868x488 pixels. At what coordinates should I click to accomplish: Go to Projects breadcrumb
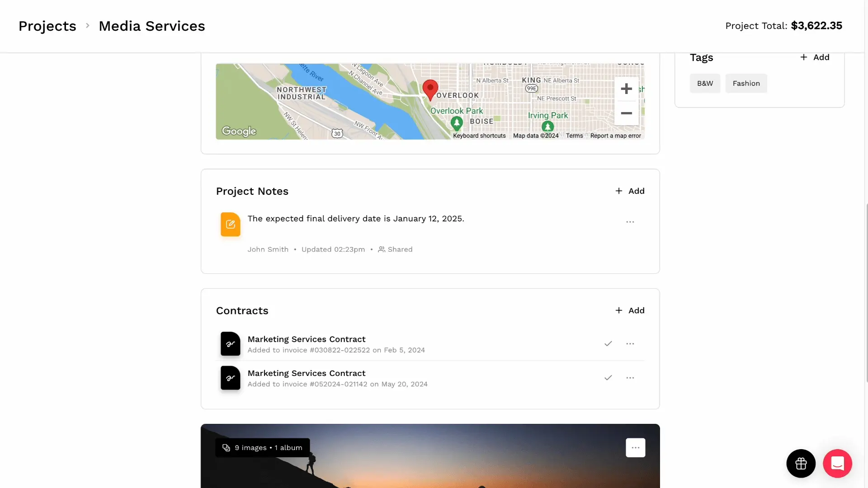[47, 26]
